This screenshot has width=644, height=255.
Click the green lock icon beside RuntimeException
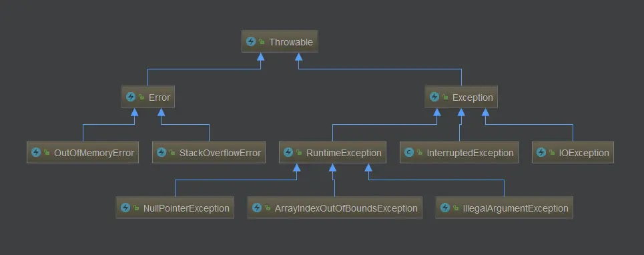[298, 153]
